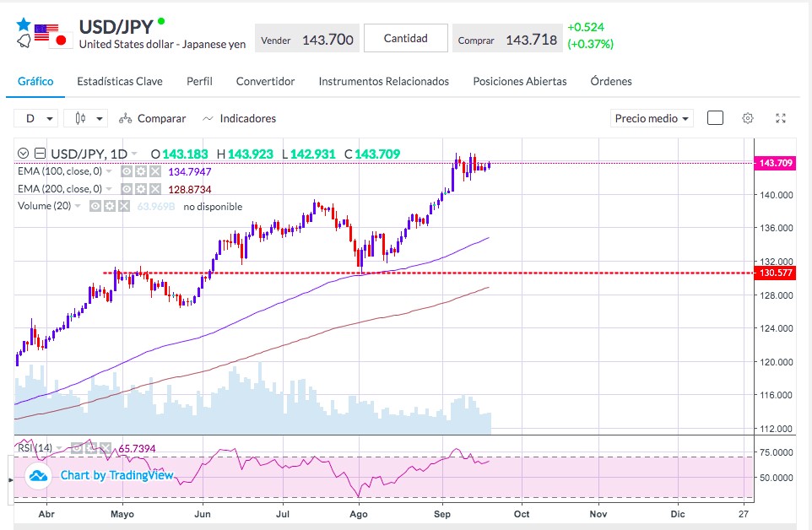View the Posiciones Abiertas tab
The width and height of the screenshot is (812, 530).
tap(519, 81)
